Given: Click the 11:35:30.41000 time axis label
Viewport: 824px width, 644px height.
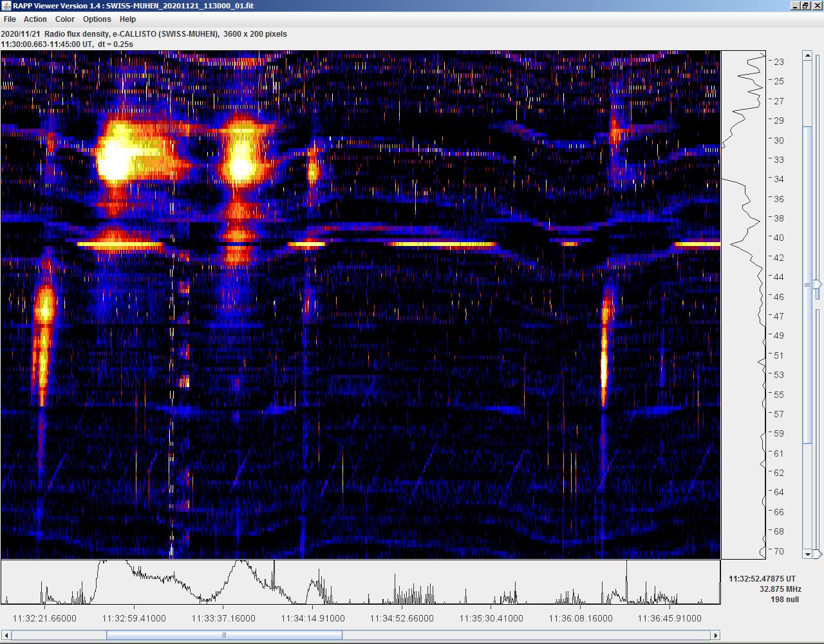Looking at the screenshot, I should [491, 618].
